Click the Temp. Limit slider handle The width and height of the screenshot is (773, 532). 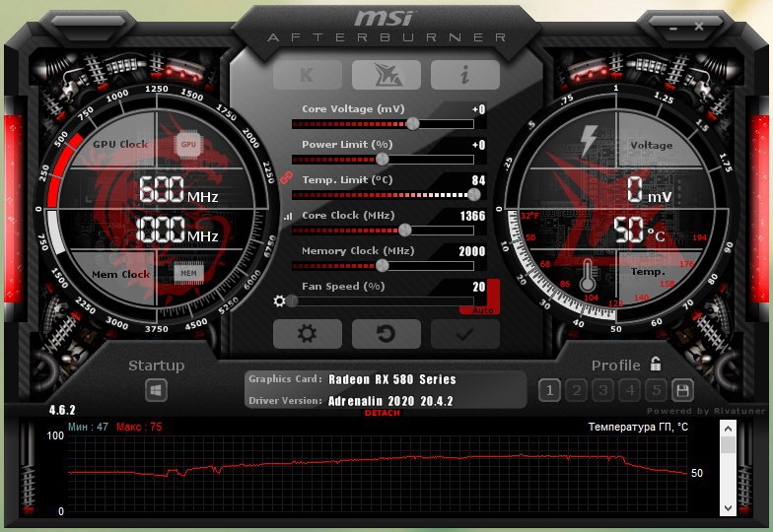click(473, 195)
